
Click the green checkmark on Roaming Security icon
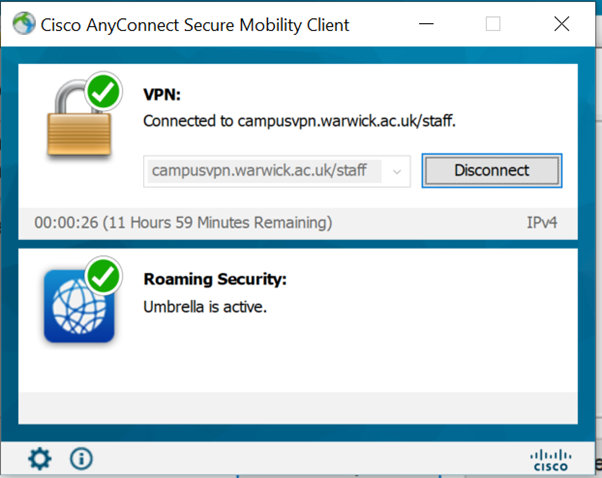pyautogui.click(x=103, y=273)
